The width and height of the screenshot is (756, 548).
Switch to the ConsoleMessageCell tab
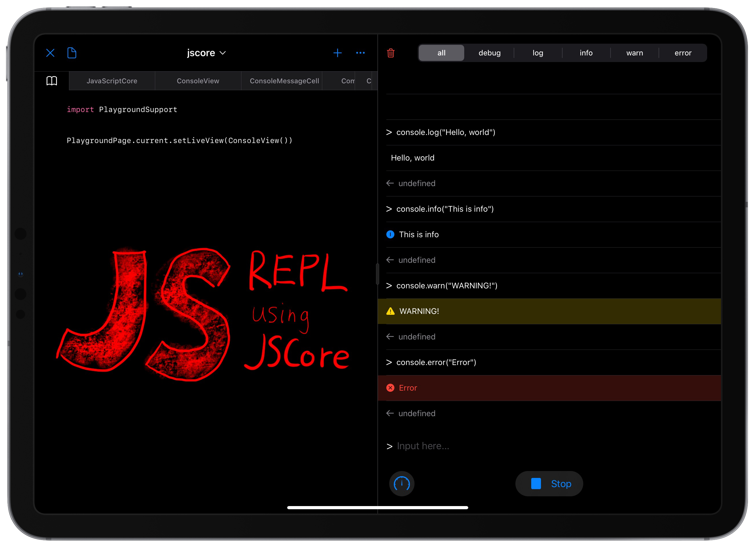(284, 81)
